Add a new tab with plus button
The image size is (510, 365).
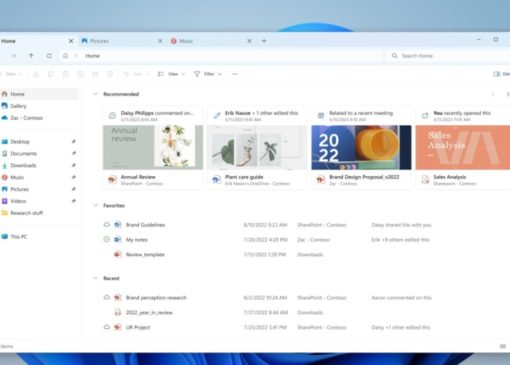point(264,41)
